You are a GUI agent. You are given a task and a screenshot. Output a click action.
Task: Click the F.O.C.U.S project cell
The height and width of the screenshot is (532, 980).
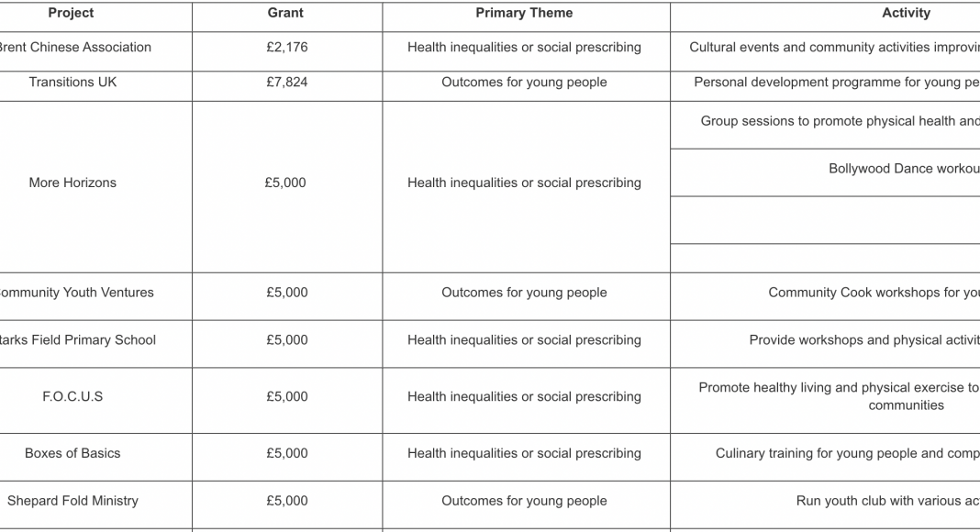pyautogui.click(x=72, y=397)
